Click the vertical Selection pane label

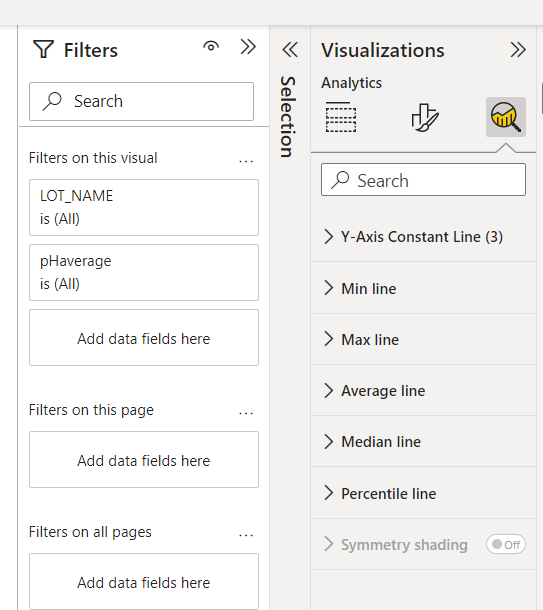pyautogui.click(x=288, y=117)
